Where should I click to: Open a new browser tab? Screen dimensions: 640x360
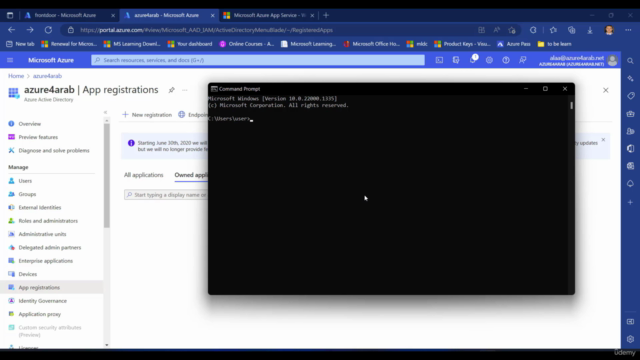[326, 15]
